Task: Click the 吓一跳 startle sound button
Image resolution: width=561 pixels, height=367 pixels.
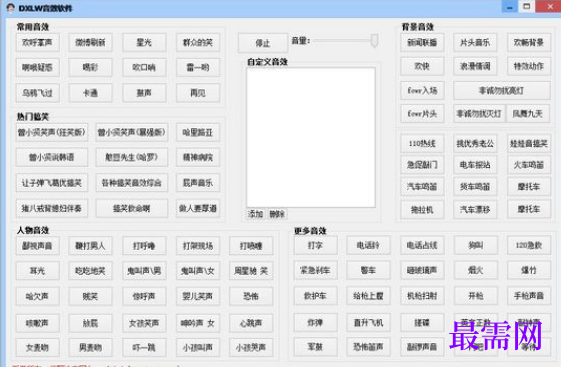Action: point(144,347)
